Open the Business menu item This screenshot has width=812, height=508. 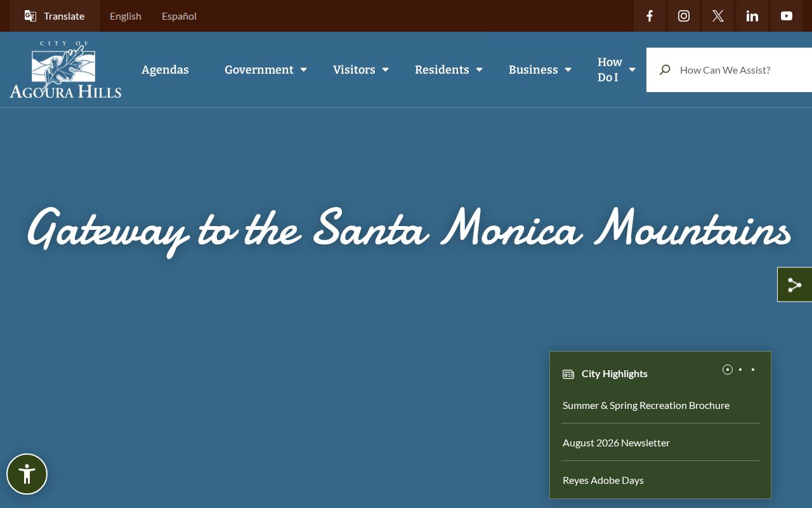(534, 70)
